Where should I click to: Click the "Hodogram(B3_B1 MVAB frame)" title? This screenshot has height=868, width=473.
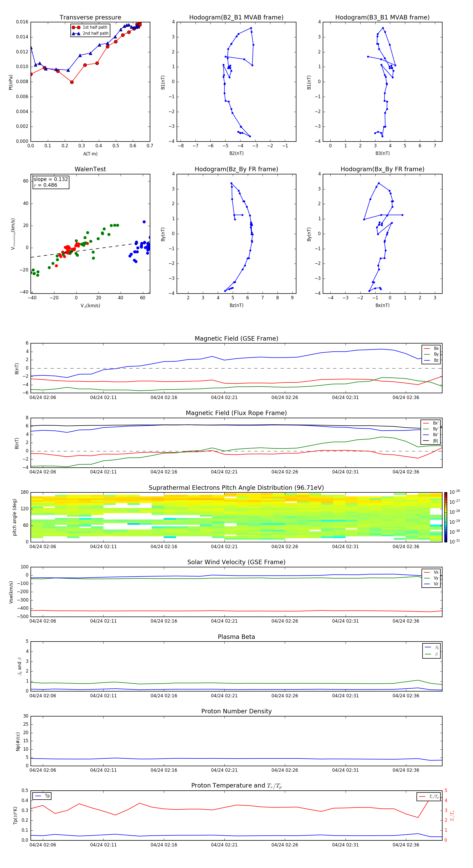(x=382, y=18)
